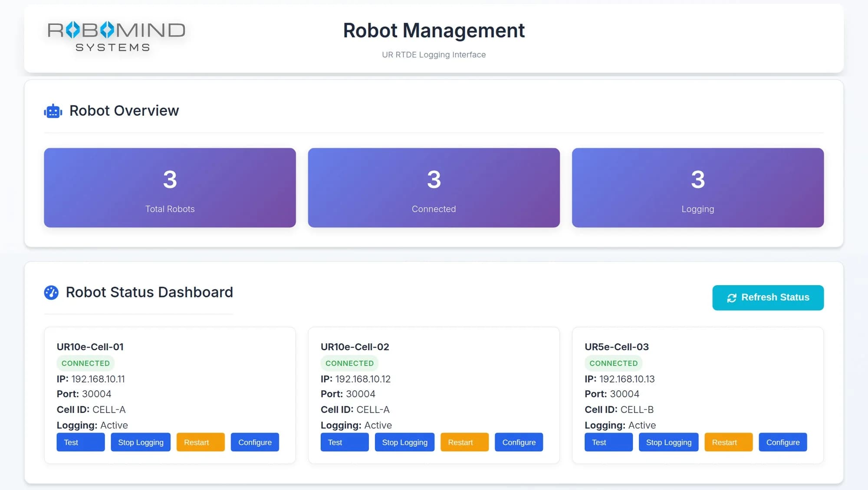Restart the UR10e-Cell-01 robot
The image size is (868, 490).
201,442
